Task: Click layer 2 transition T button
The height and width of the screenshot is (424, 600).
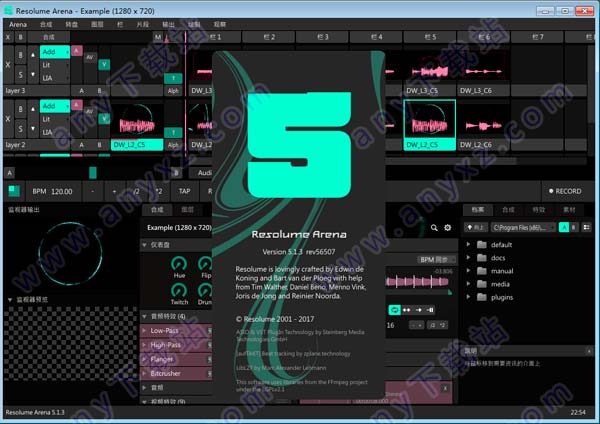Action: 173,132
